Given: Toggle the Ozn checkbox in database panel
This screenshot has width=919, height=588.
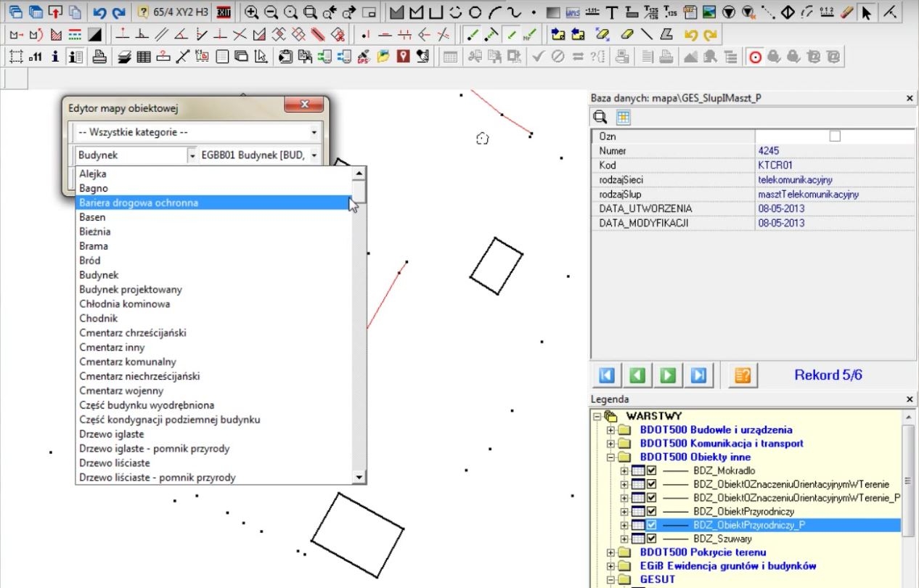Looking at the screenshot, I should pyautogui.click(x=835, y=136).
